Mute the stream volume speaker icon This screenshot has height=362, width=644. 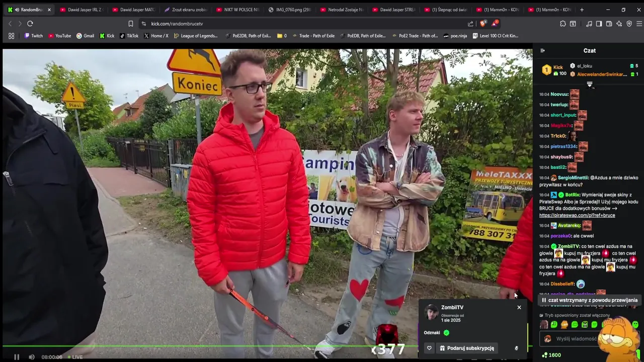[x=31, y=357]
